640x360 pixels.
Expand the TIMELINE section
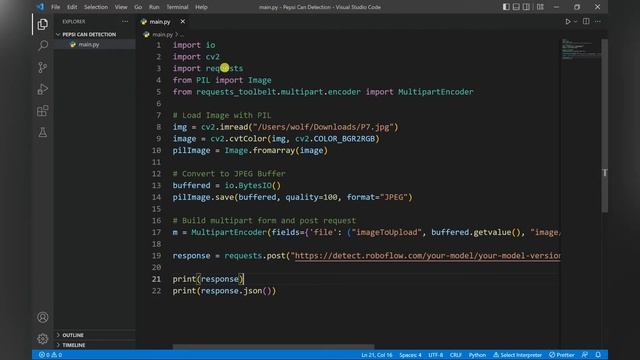74,345
